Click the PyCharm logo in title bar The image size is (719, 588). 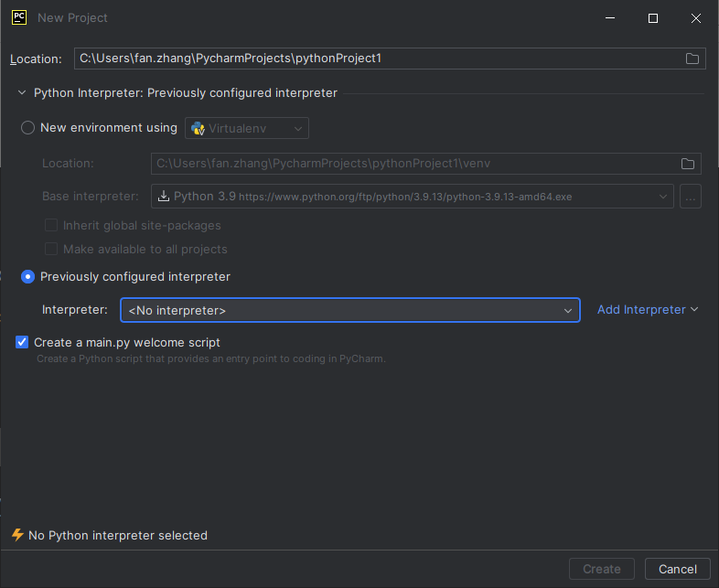coord(19,17)
